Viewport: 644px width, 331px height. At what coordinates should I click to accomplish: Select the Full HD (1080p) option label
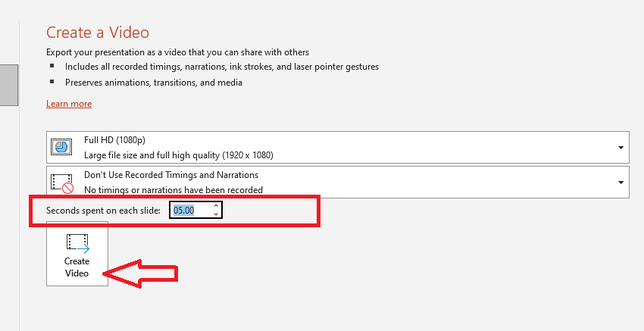114,139
